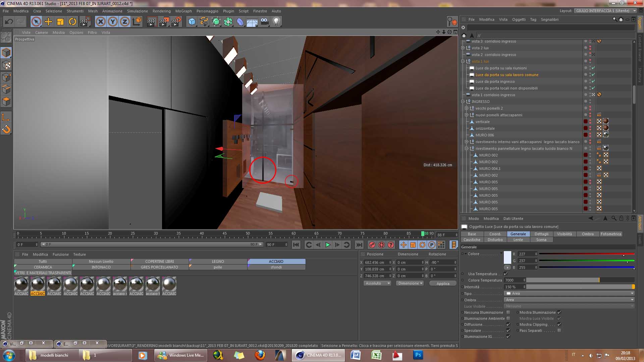Screen dimensions: 644x362
Task: Enable the Usa Temperatura checkbox
Action: click(505, 274)
